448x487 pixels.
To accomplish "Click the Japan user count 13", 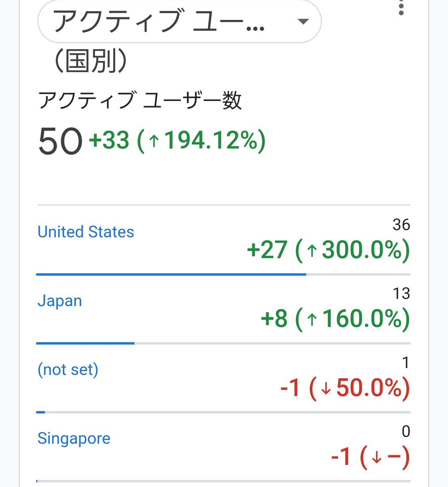I will (401, 293).
